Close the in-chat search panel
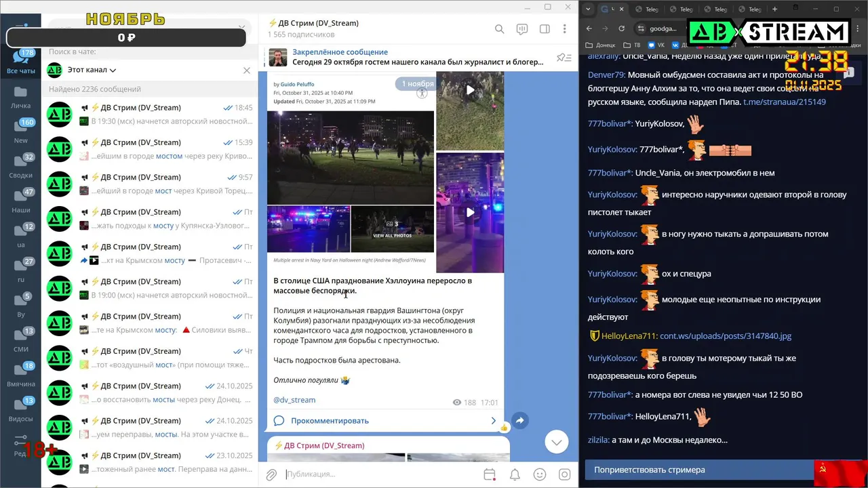 pos(247,70)
